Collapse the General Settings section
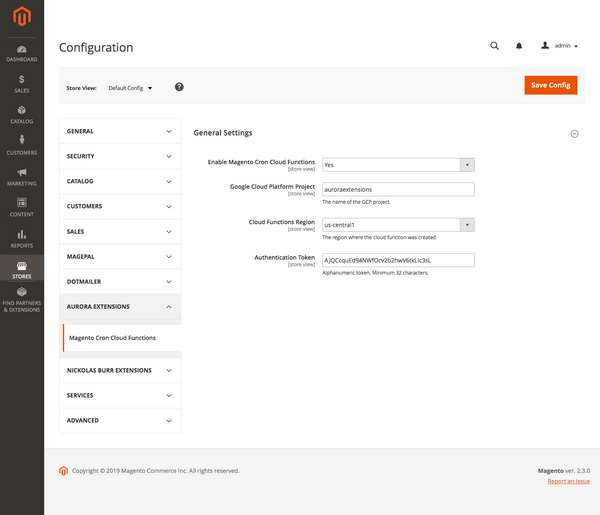This screenshot has width=600, height=515. [574, 133]
